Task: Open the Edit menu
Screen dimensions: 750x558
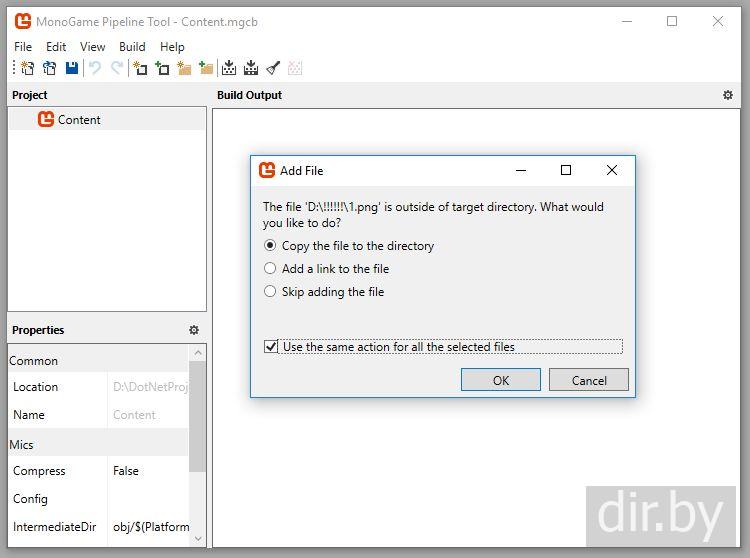Action: click(x=56, y=47)
